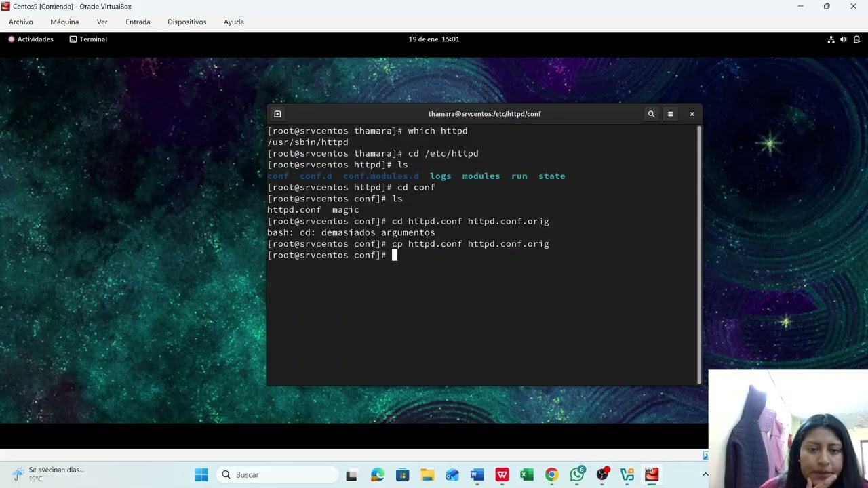Switch to Microsoft Word in taskbar

477,475
